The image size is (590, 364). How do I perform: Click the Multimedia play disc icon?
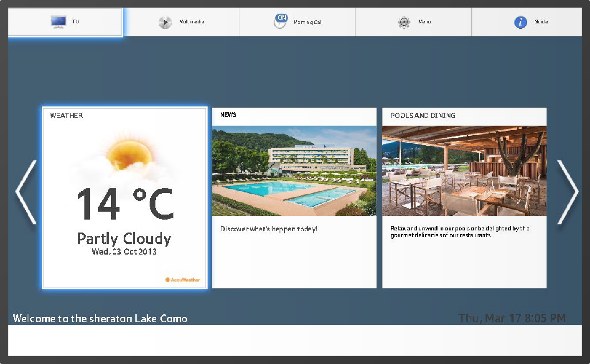click(165, 22)
